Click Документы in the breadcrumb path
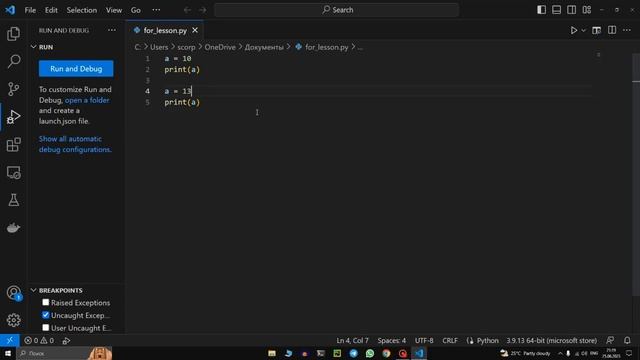This screenshot has height=360, width=640. [264, 47]
